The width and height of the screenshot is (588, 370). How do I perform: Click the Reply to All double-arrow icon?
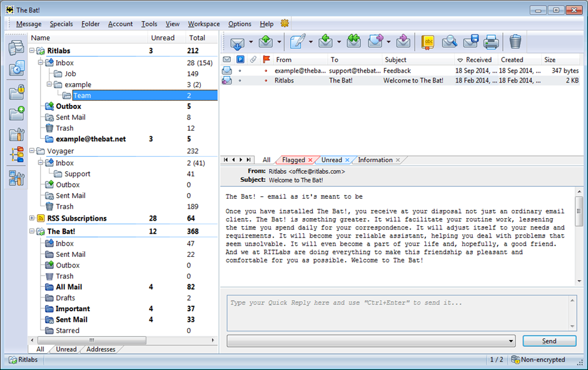click(x=353, y=42)
